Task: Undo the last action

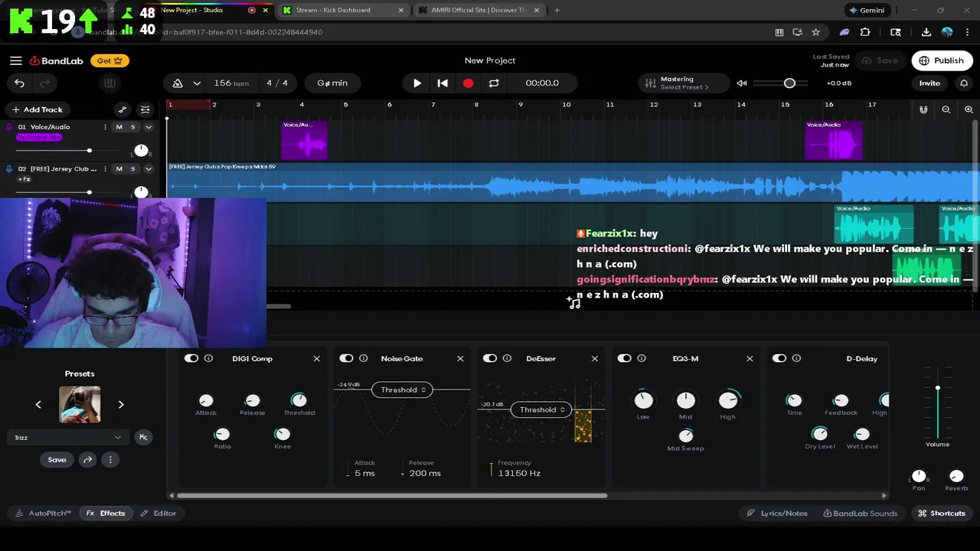Action: point(20,83)
